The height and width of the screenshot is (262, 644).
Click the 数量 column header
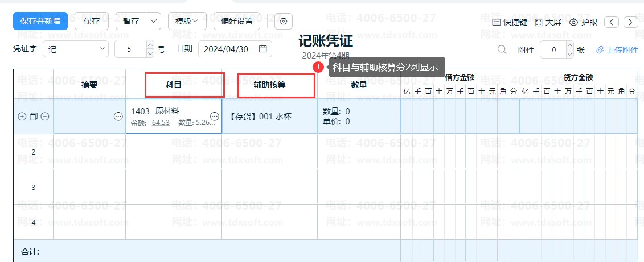tap(359, 85)
